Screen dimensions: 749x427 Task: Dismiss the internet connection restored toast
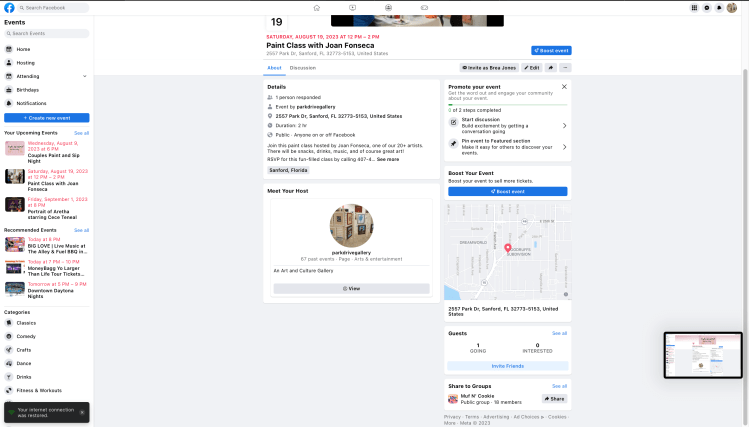pyautogui.click(x=83, y=411)
